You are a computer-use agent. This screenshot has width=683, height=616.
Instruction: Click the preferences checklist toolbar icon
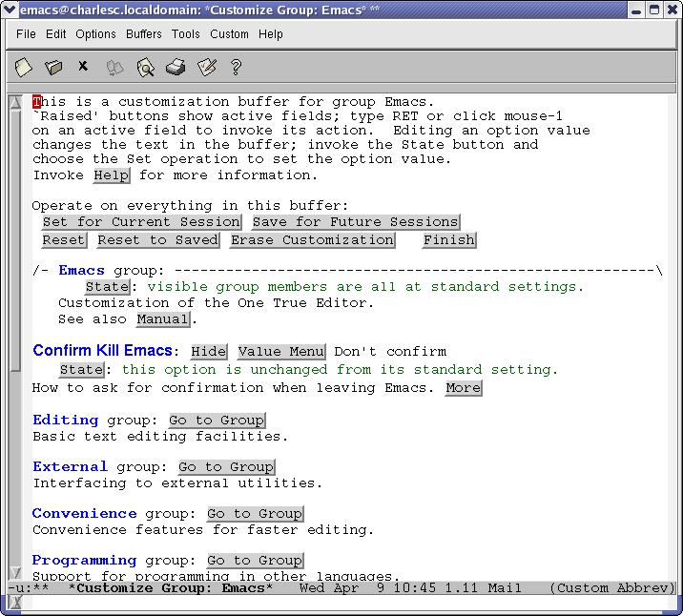(206, 67)
